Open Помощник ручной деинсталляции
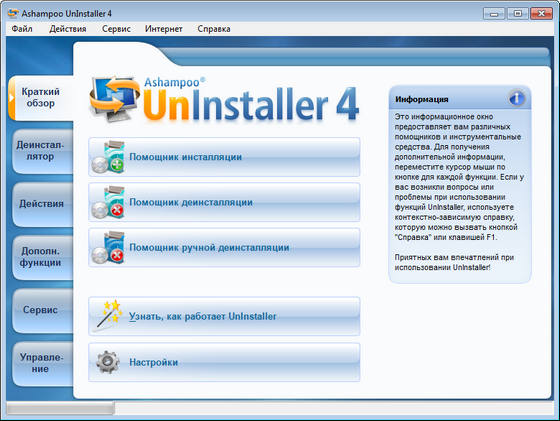The width and height of the screenshot is (560, 421). pyautogui.click(x=224, y=248)
